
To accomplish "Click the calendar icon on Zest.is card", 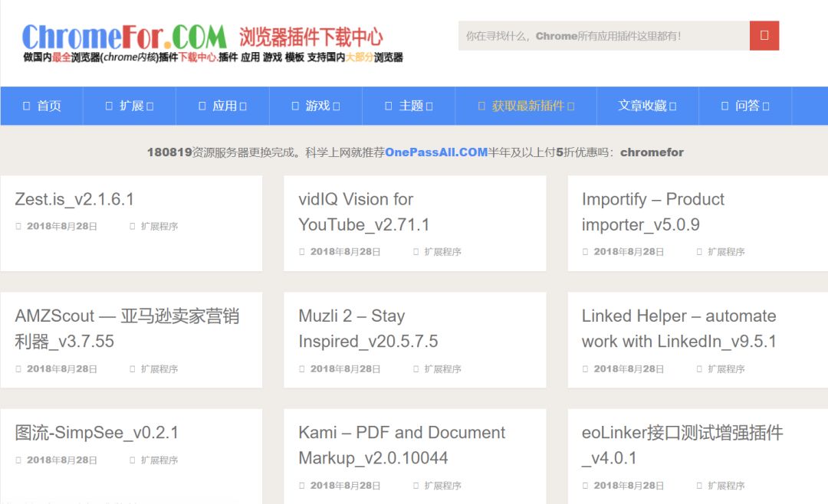I will click(18, 227).
